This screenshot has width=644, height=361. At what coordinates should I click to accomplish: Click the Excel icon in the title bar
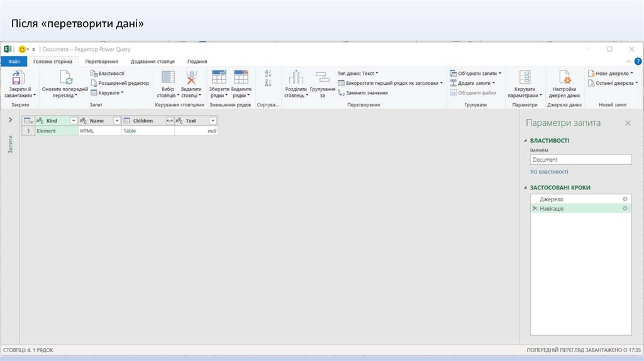(x=8, y=49)
